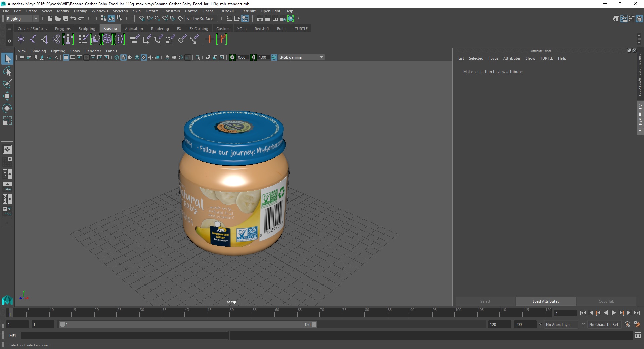Activate the Lasso Select tool

[7, 71]
